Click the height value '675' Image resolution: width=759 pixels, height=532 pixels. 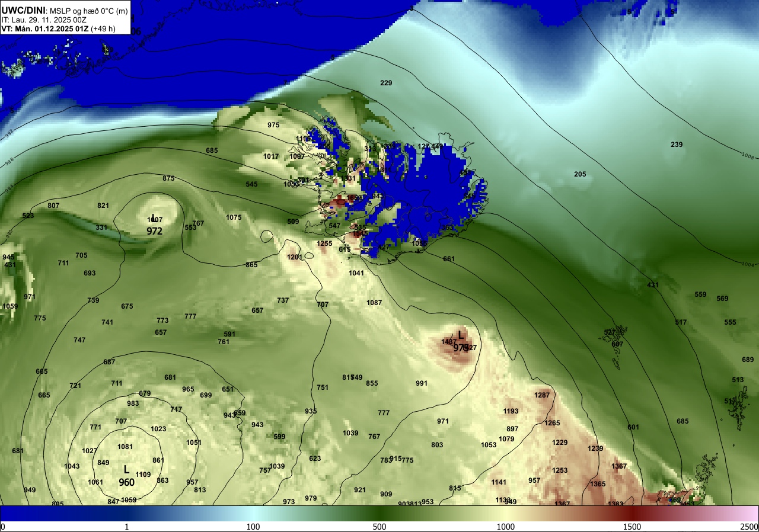127,306
